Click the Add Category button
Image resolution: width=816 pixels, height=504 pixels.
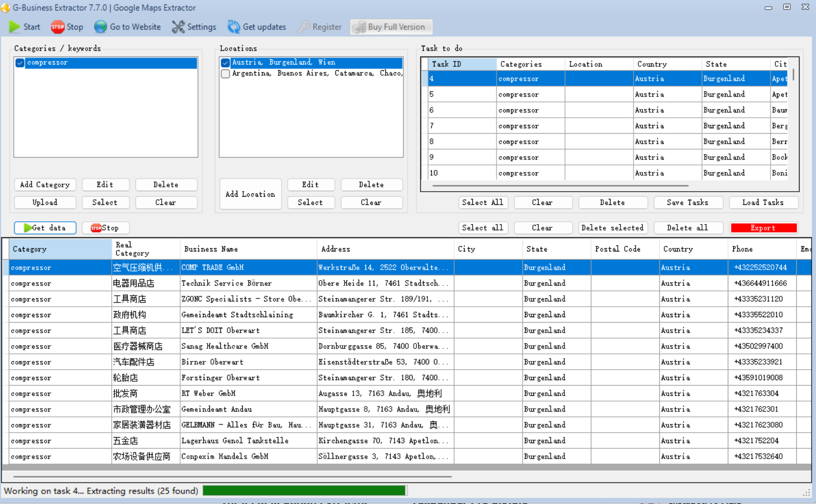[x=44, y=185]
